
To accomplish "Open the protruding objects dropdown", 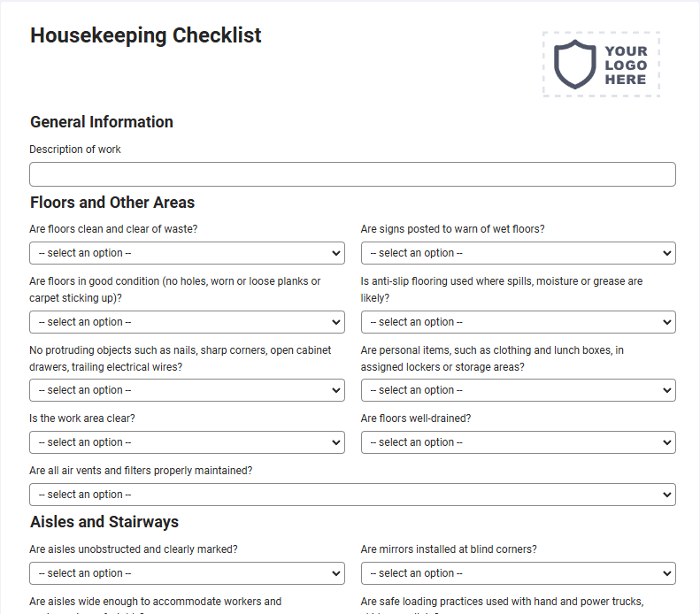I will click(187, 390).
